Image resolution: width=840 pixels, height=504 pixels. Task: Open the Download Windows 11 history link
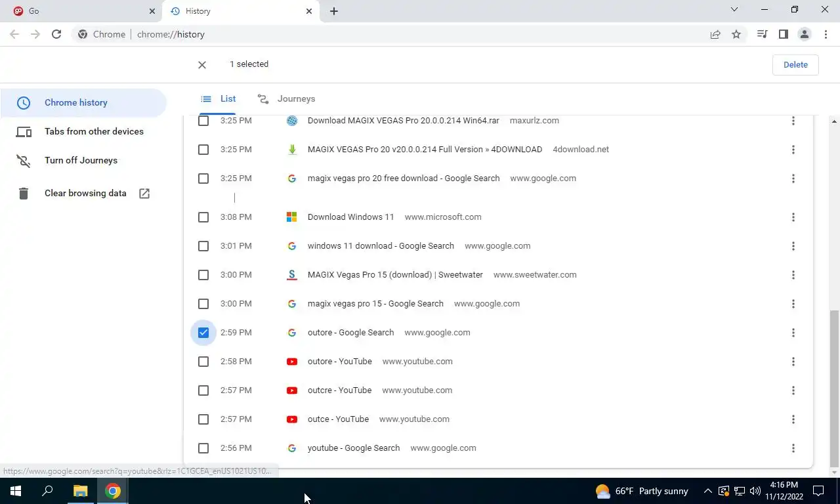350,217
